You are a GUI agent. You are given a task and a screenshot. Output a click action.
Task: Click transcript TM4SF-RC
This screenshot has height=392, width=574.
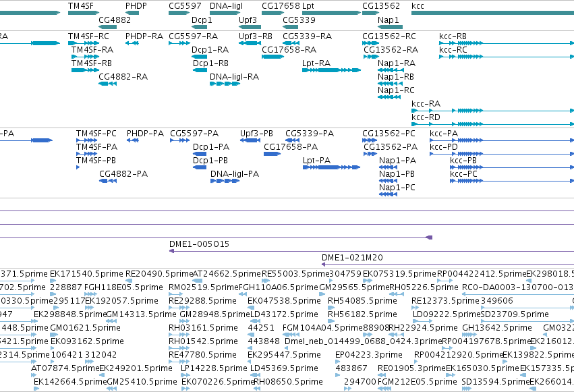[x=84, y=43]
